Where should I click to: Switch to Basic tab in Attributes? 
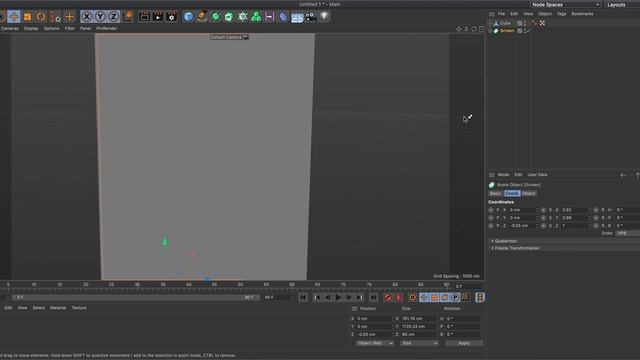pos(496,193)
